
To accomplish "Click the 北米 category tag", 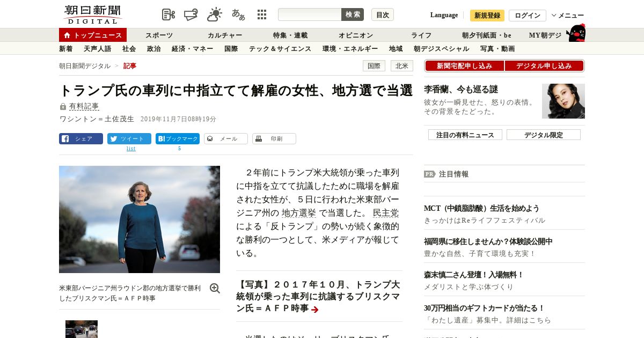I will [402, 66].
